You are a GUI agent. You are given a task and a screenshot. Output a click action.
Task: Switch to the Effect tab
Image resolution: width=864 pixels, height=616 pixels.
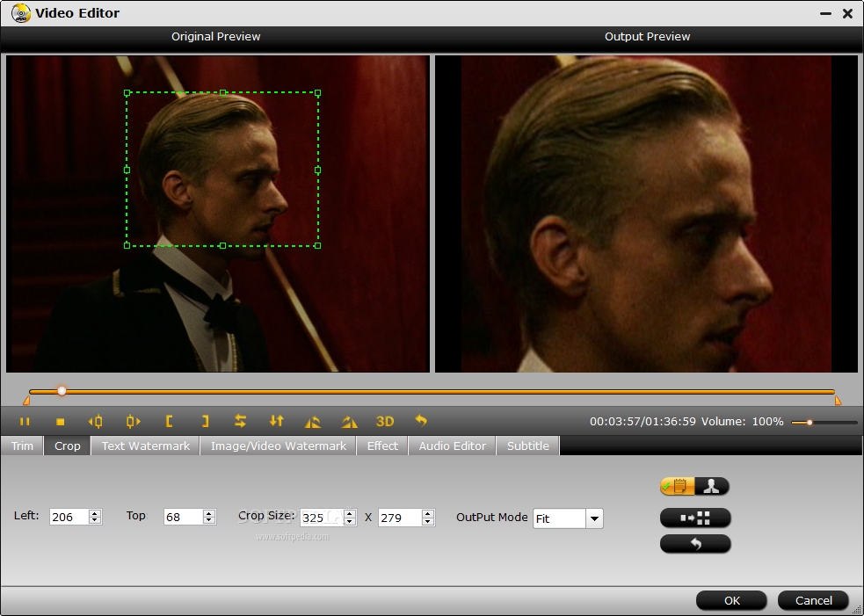(382, 446)
